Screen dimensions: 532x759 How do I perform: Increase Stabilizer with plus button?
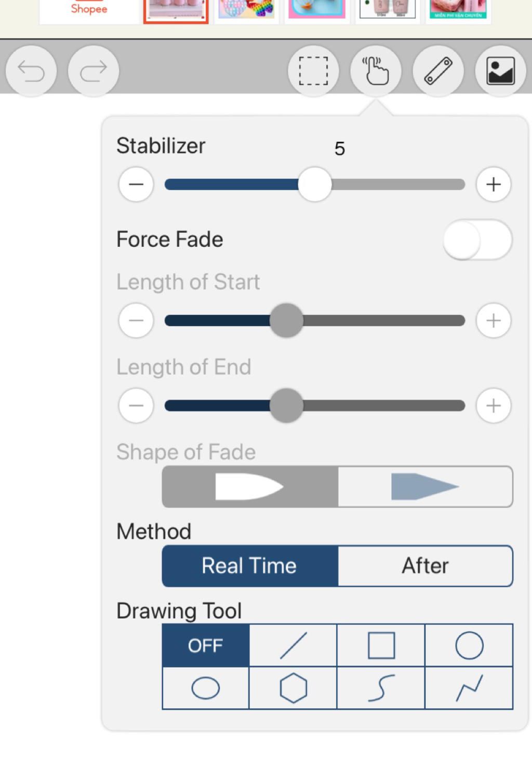coord(494,184)
